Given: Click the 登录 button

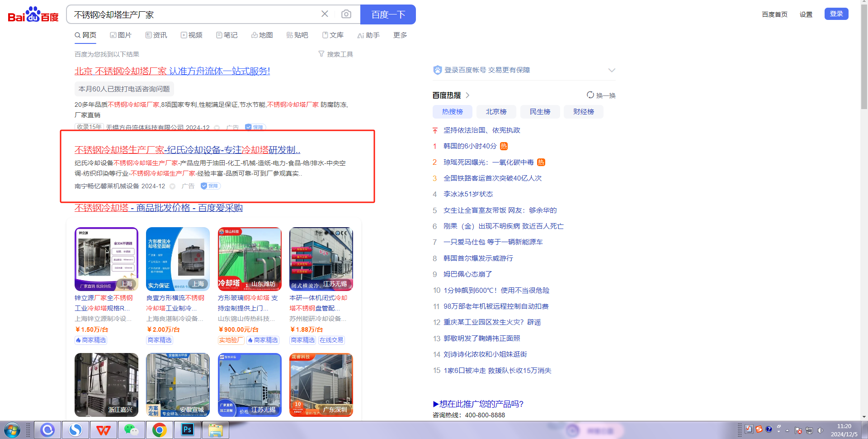Looking at the screenshot, I should coord(836,14).
